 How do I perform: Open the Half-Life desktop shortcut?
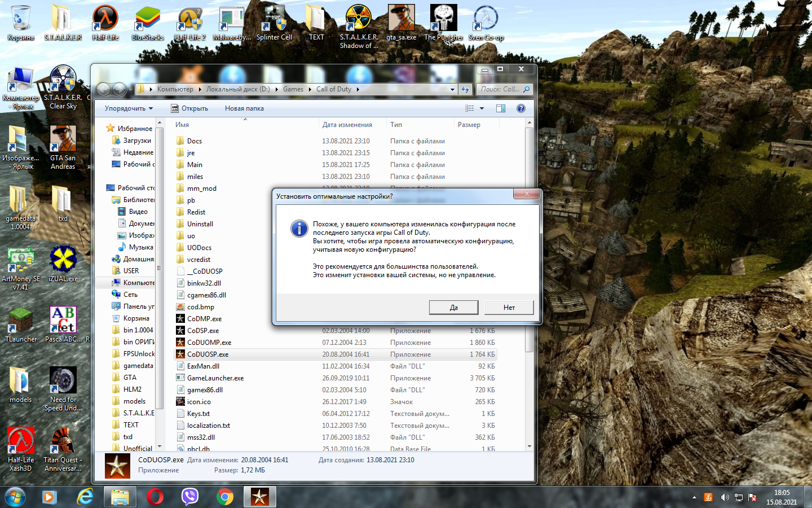105,23
